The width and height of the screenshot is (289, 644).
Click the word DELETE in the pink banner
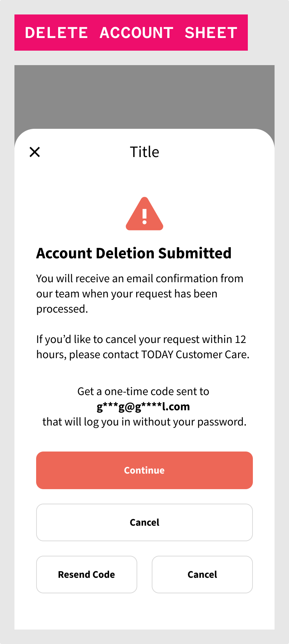click(x=56, y=33)
